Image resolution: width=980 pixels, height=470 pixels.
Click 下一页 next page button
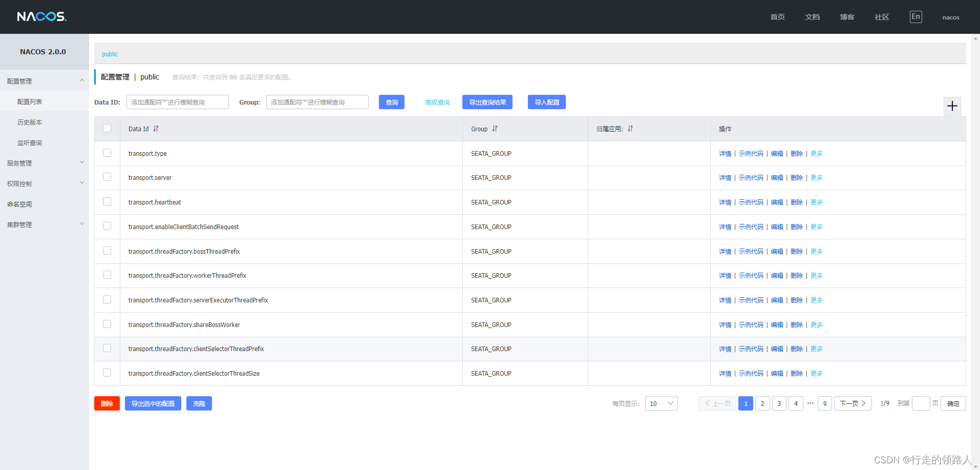tap(853, 403)
